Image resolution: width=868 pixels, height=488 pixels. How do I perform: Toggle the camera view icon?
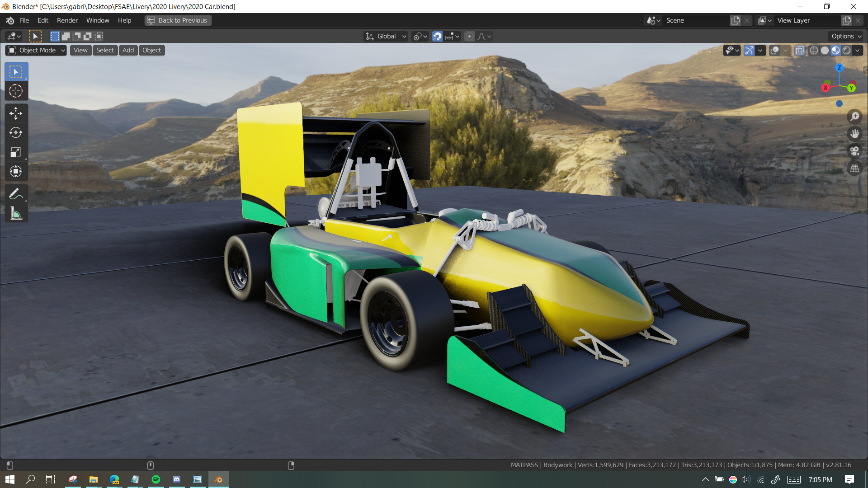point(854,151)
